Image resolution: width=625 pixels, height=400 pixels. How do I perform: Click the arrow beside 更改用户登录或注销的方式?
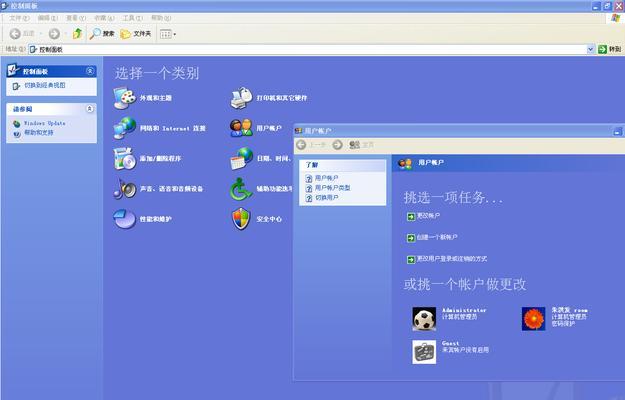[411, 259]
